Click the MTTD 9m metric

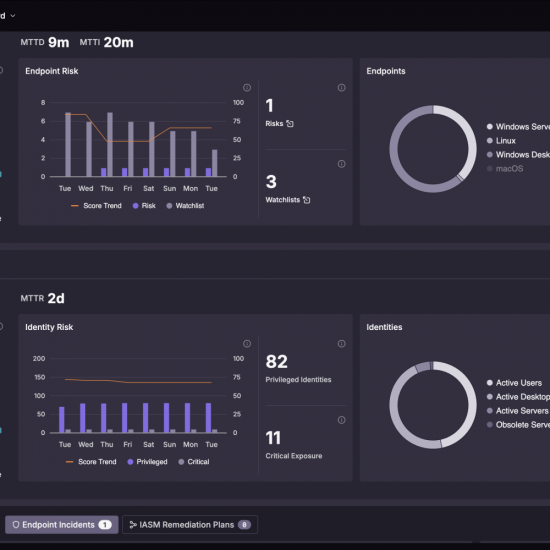45,42
